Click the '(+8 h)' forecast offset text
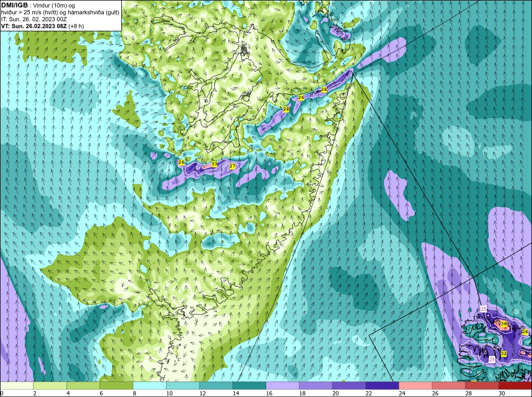Image resolution: width=532 pixels, height=397 pixels. pyautogui.click(x=76, y=26)
